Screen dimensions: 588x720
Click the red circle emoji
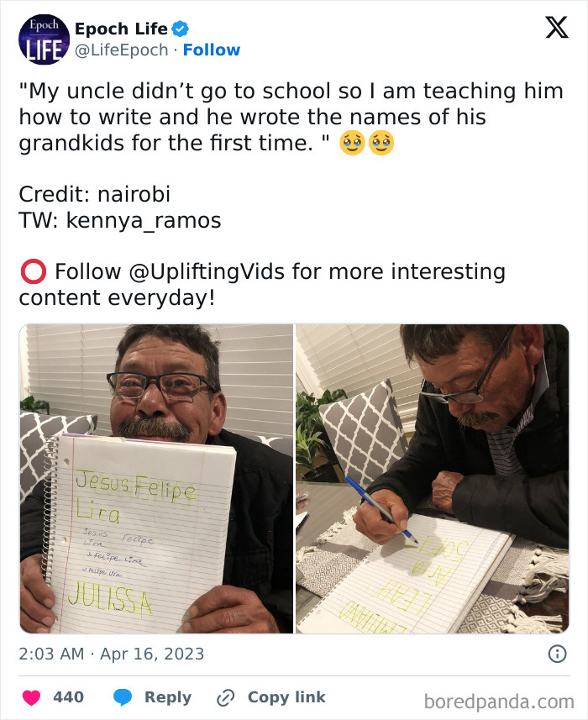33,271
